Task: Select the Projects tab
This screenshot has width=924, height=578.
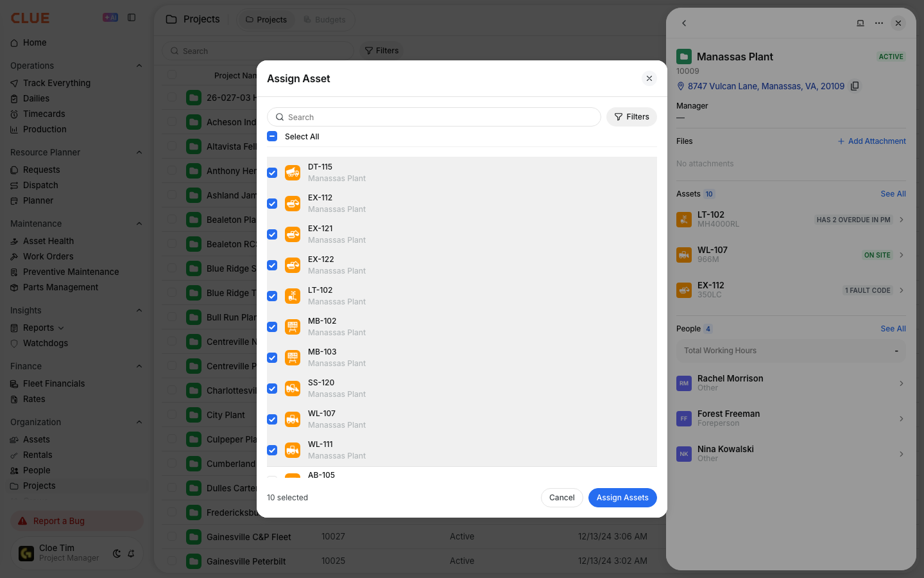Action: point(266,20)
